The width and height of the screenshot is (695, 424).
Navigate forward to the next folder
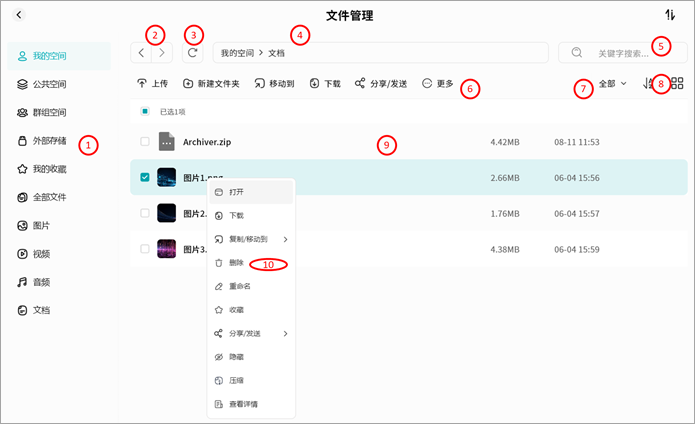[x=162, y=52]
